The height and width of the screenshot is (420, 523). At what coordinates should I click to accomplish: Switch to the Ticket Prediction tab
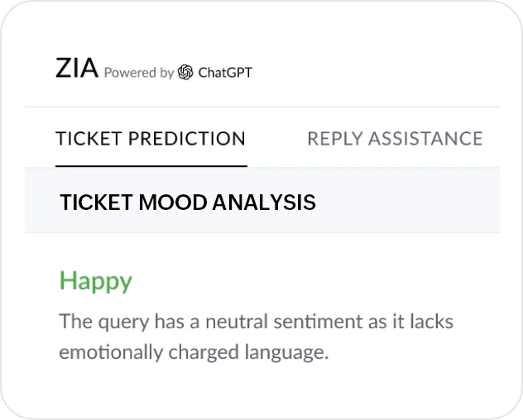[x=151, y=138]
